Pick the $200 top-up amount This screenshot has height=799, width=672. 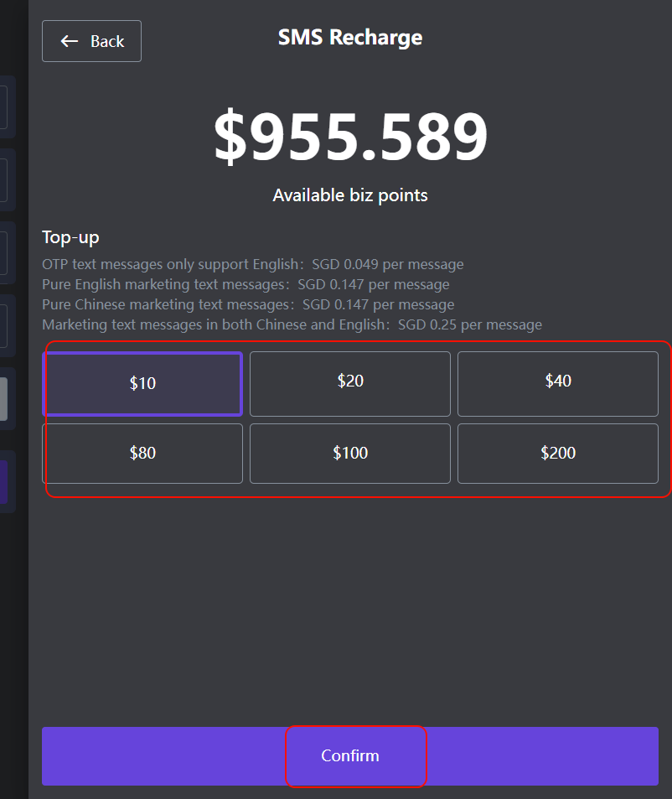click(558, 454)
